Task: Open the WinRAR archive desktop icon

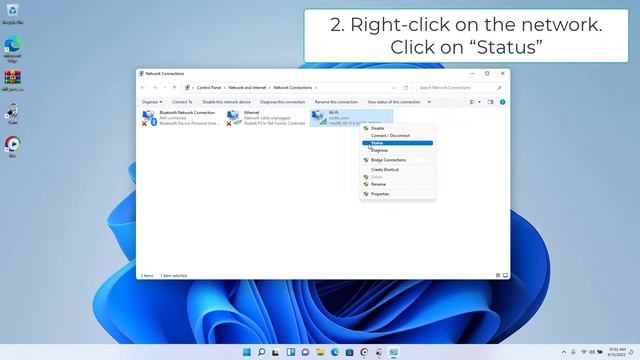Action: (x=12, y=80)
